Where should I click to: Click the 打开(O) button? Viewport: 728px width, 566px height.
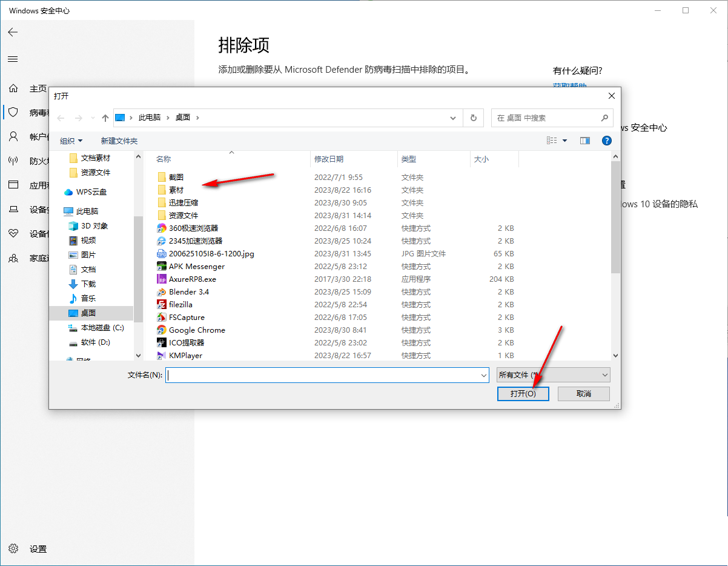523,393
